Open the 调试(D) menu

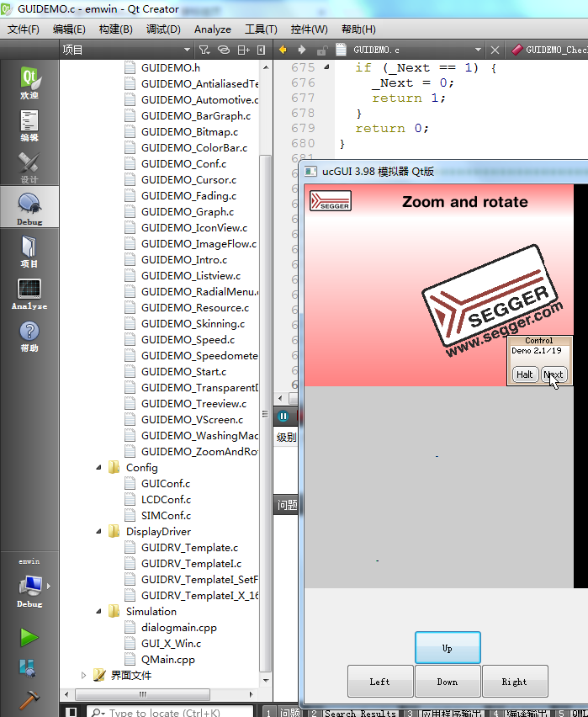click(x=163, y=29)
